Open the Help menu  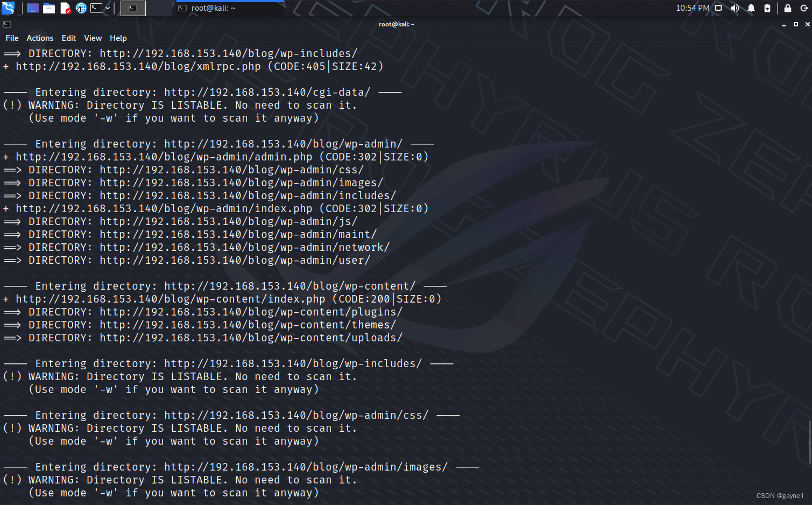[x=118, y=38]
